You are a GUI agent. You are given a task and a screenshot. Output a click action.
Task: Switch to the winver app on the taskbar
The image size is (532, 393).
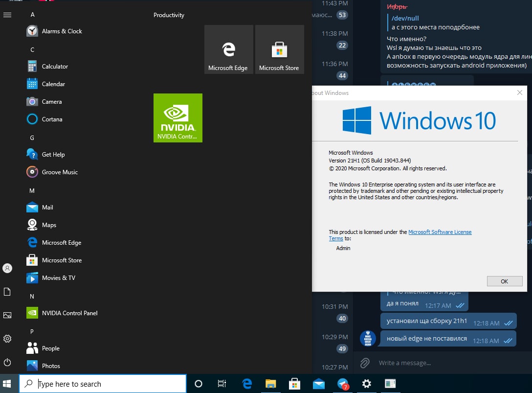(390, 384)
